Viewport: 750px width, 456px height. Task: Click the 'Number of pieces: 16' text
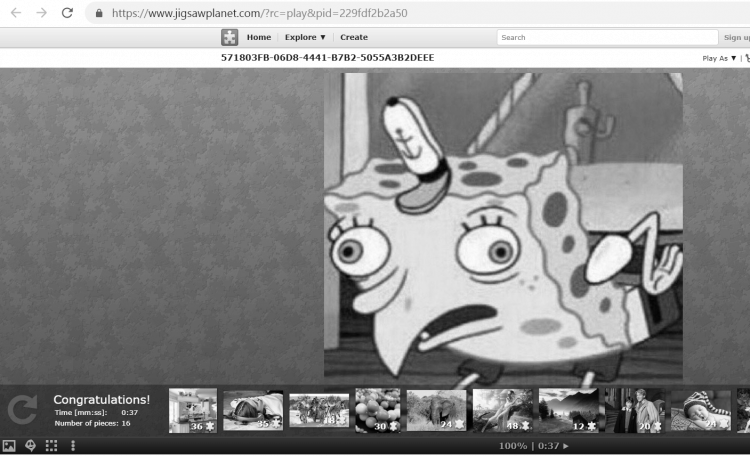click(x=92, y=423)
